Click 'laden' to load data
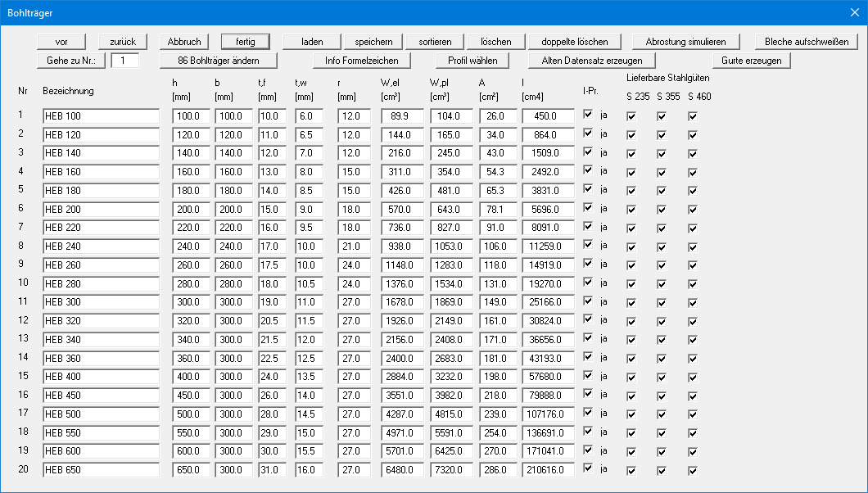Viewport: 868px width, 493px height. point(312,42)
